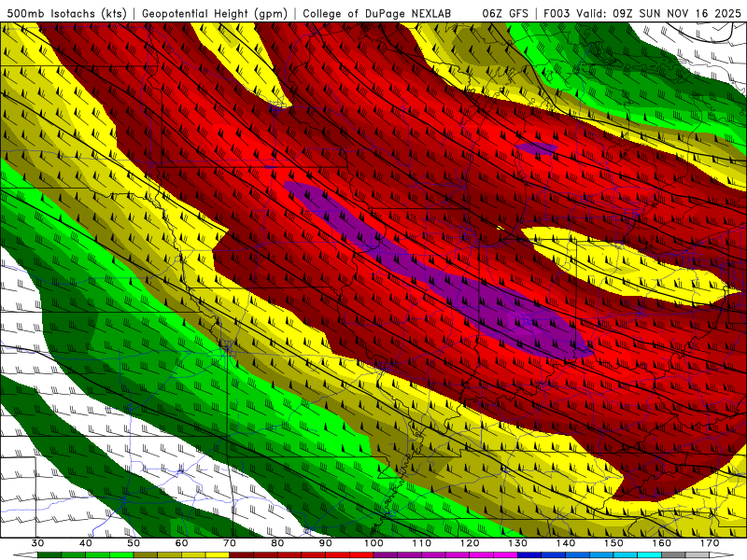The image size is (747, 560).
Task: Click the "500mb Isotachs (kts)" title text
Action: pyautogui.click(x=66, y=13)
